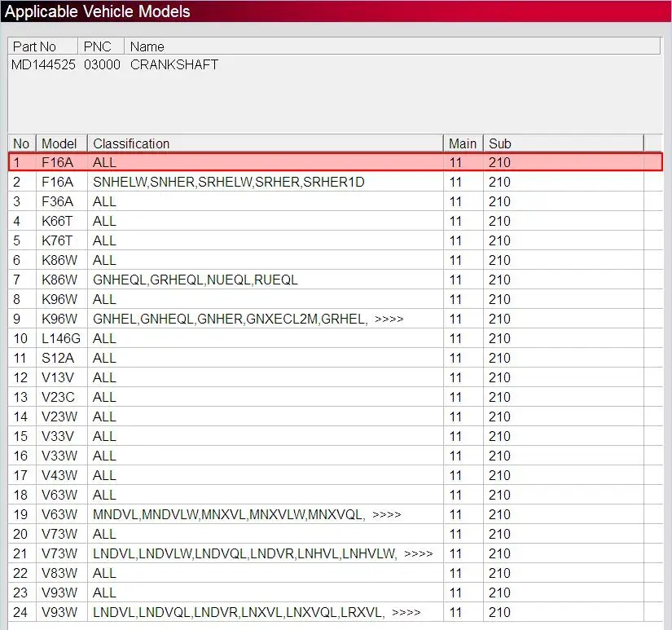Select the CRANKSHAFT name cell
Screen dimensions: 672x630
(174, 64)
